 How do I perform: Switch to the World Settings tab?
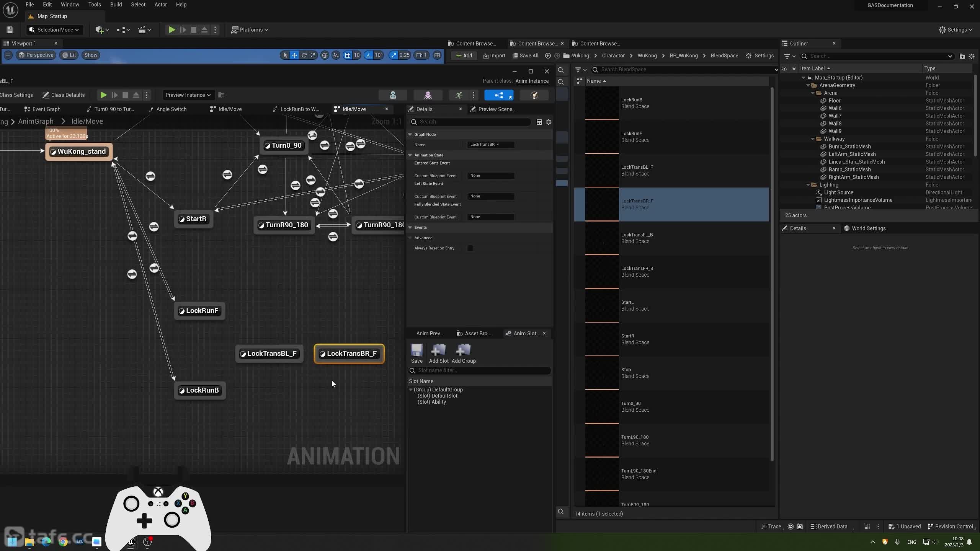865,228
